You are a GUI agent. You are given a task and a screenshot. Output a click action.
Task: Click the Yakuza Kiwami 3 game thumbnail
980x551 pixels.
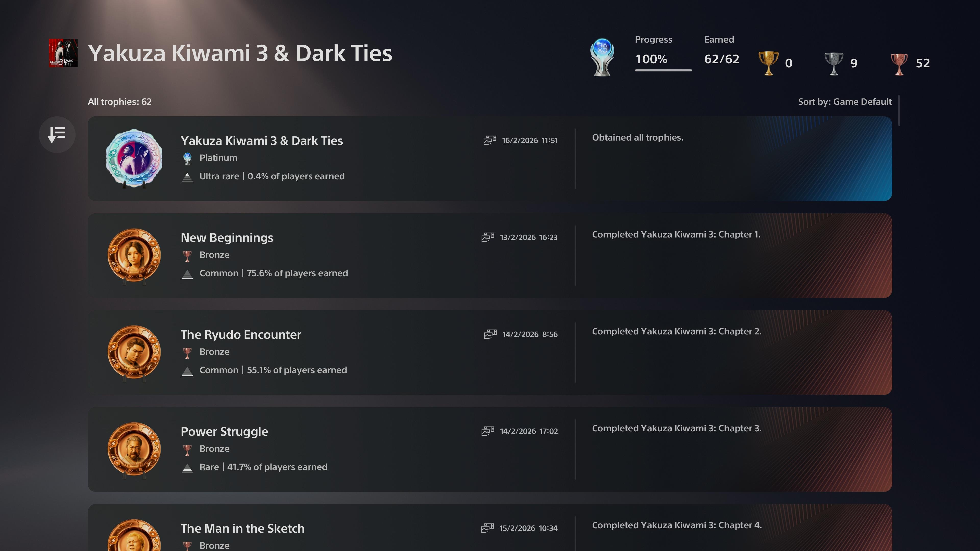coord(63,53)
